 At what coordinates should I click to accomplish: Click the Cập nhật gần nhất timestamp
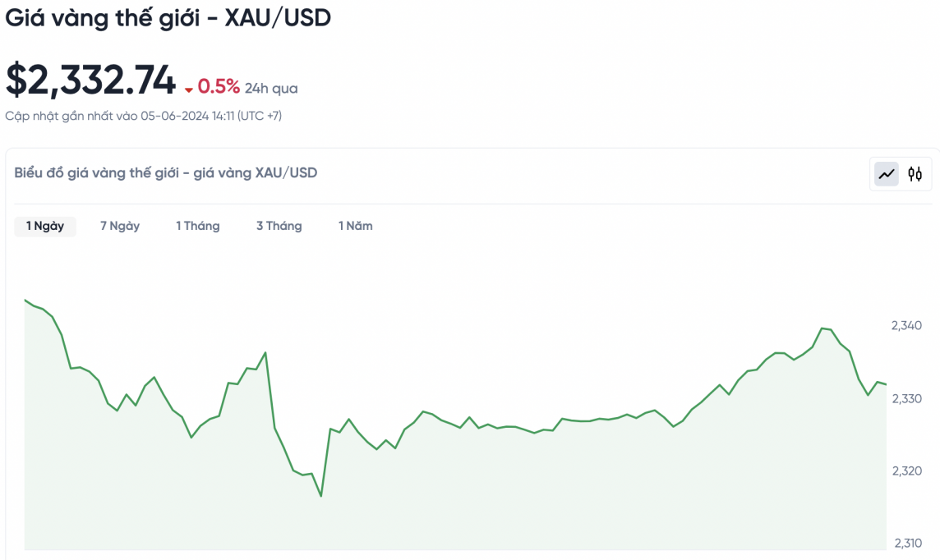coord(144,116)
